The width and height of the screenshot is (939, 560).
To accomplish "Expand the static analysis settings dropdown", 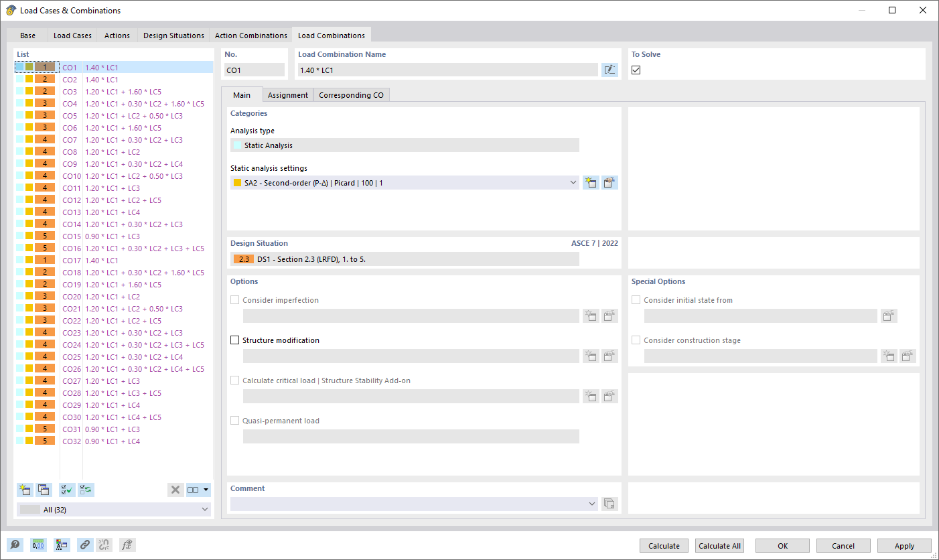I will pos(573,182).
